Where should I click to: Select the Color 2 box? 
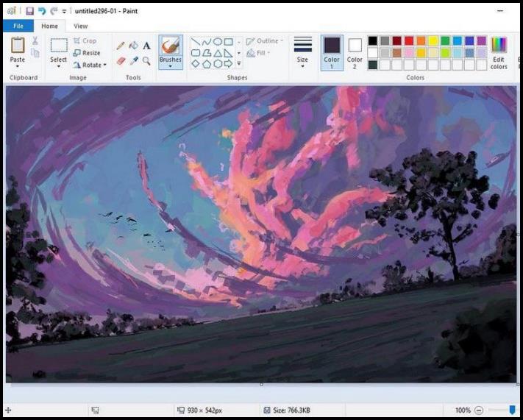[x=355, y=54]
